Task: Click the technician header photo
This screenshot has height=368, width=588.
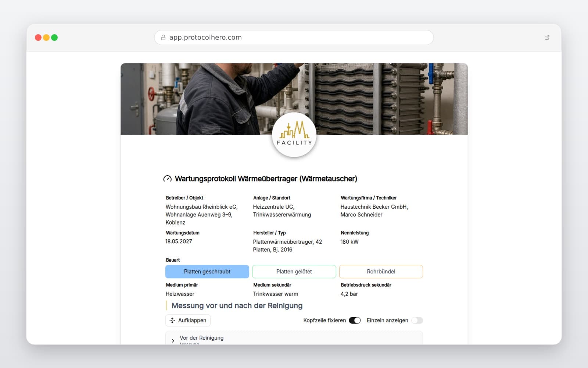Action: (294, 99)
